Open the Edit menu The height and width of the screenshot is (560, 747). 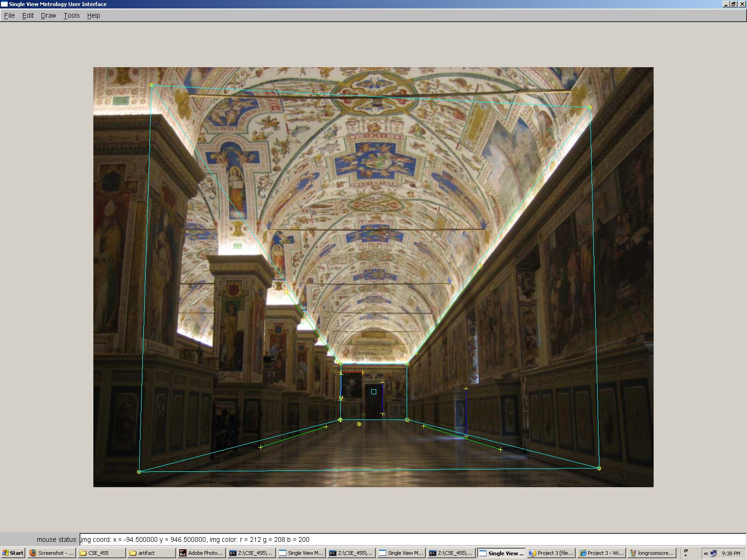[28, 15]
